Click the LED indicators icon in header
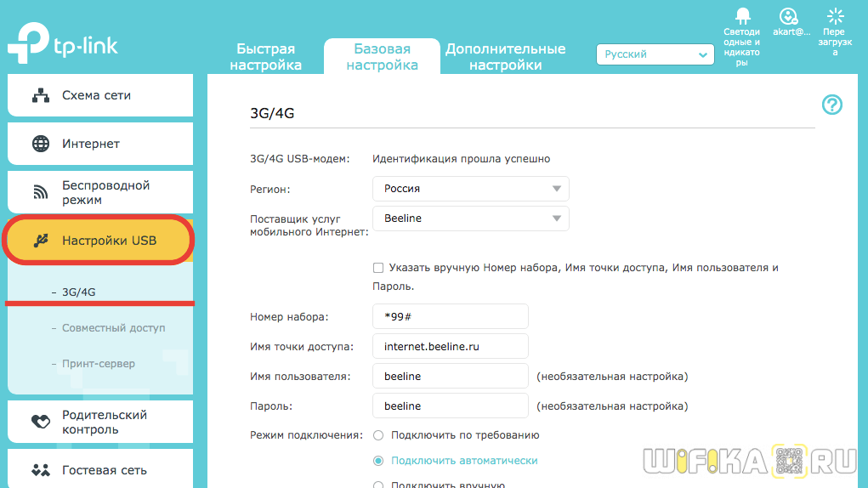 742,16
